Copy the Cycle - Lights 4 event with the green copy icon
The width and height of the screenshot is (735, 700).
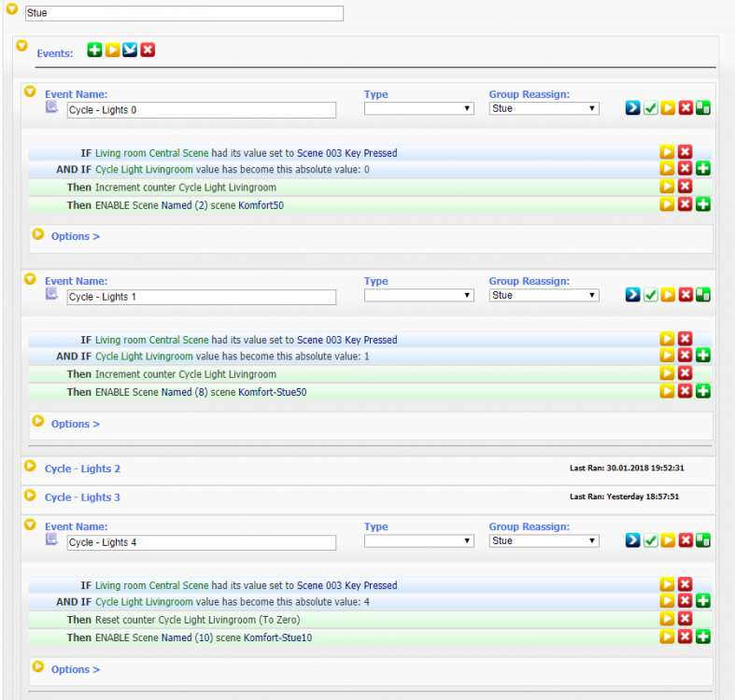point(702,540)
